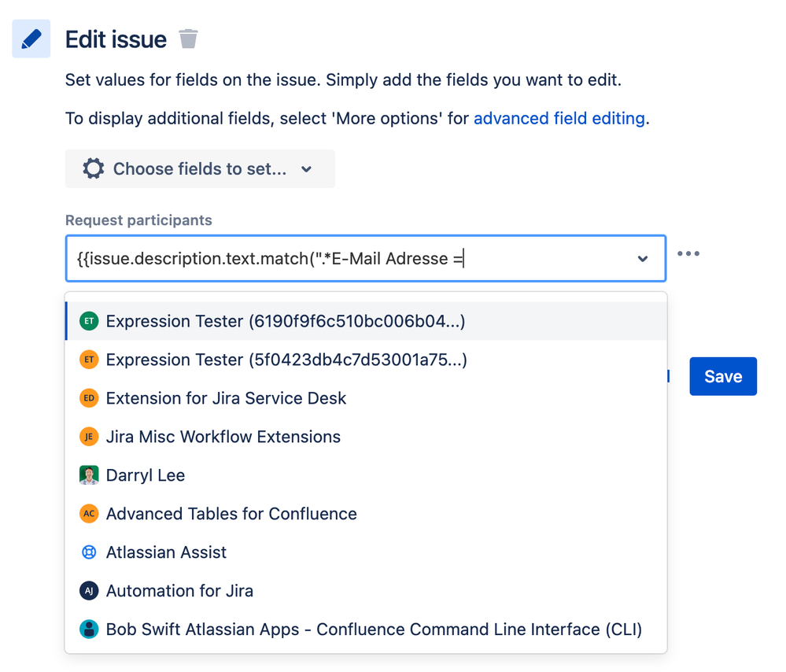Open the Choose fields to set dropdown
Image resolution: width=786 pixels, height=672 pixels.
click(200, 168)
